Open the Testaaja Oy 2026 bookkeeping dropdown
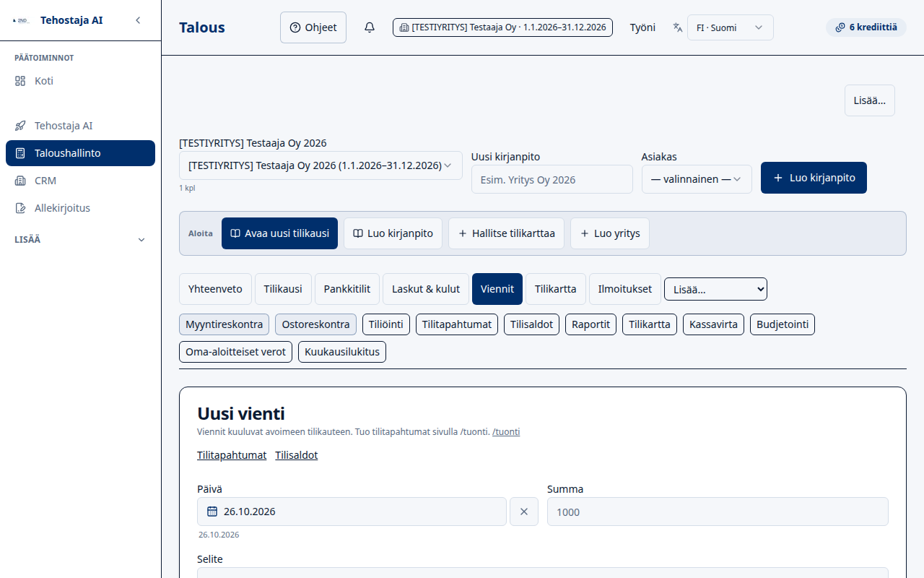The image size is (924, 578). [321, 165]
